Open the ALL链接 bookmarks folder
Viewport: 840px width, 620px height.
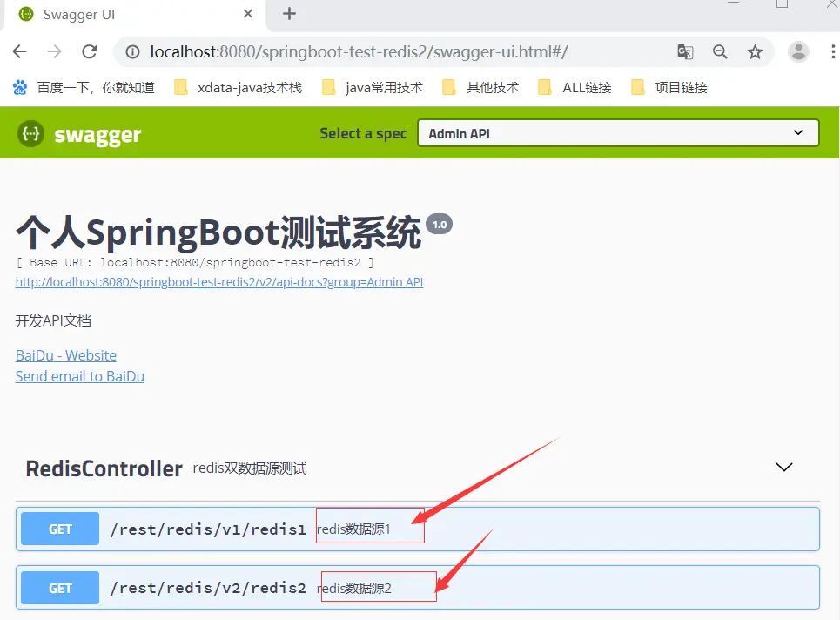[575, 87]
